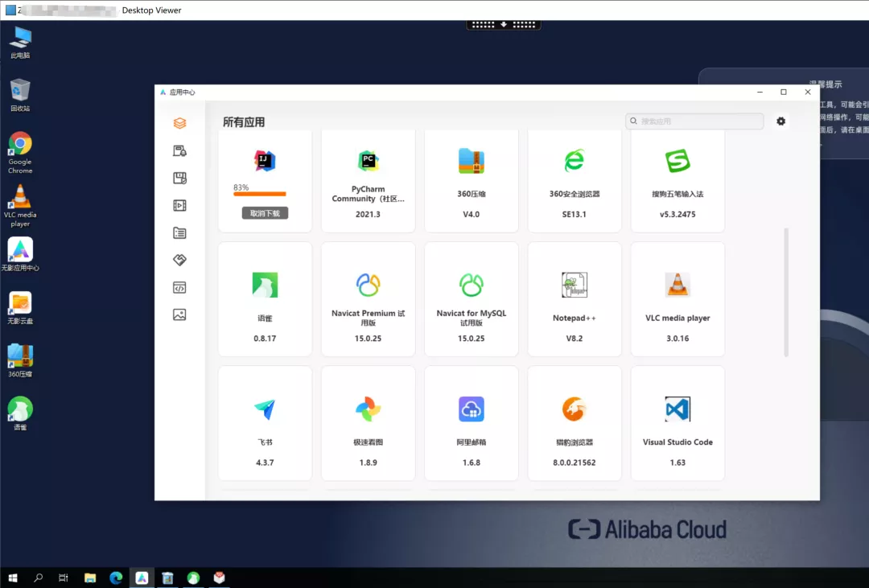Click the orange 83% download progress bar
Image resolution: width=869 pixels, height=588 pixels.
(x=259, y=194)
